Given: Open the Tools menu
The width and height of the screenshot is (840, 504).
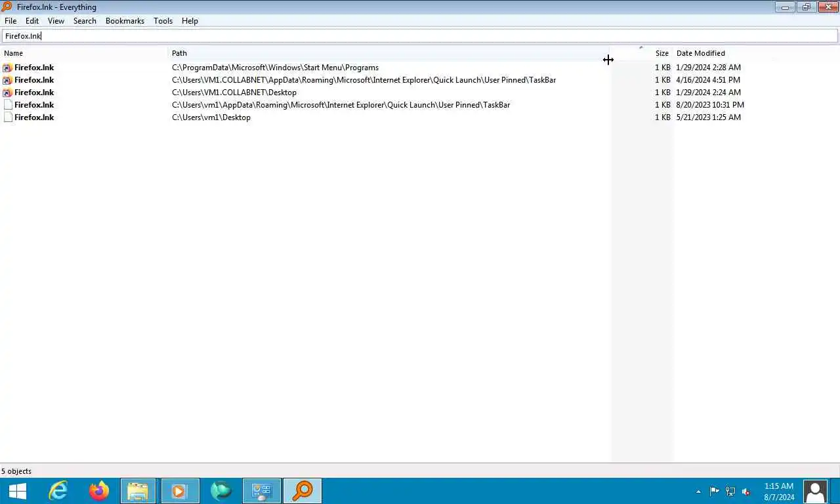Looking at the screenshot, I should pyautogui.click(x=163, y=21).
